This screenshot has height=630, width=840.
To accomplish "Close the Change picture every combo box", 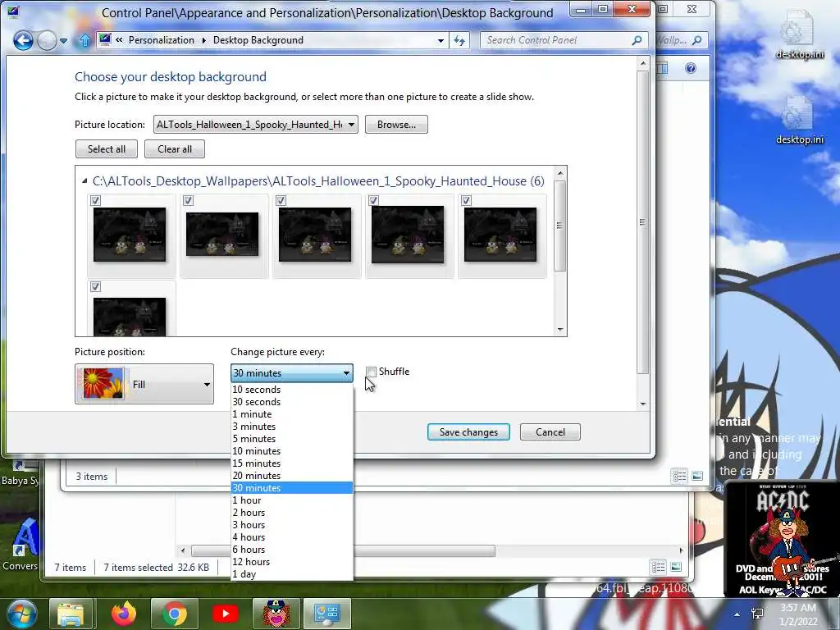I will (x=292, y=373).
